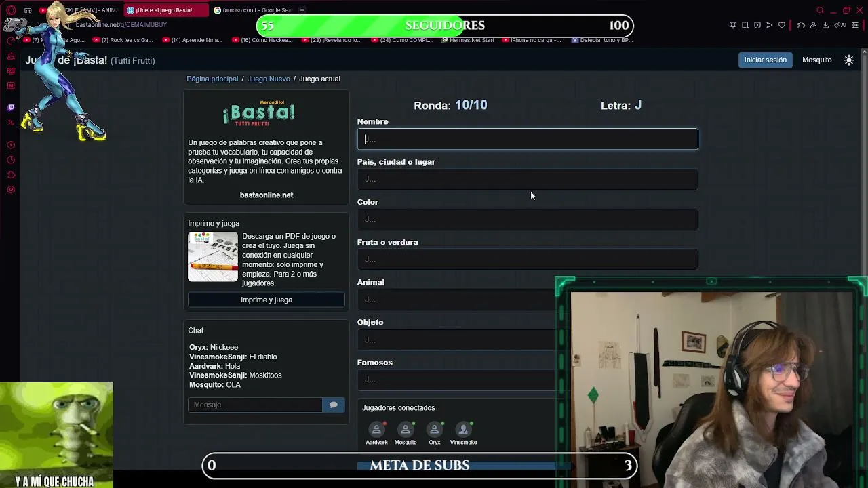
Task: Go to Página principal breadcrumb
Action: pyautogui.click(x=212, y=79)
